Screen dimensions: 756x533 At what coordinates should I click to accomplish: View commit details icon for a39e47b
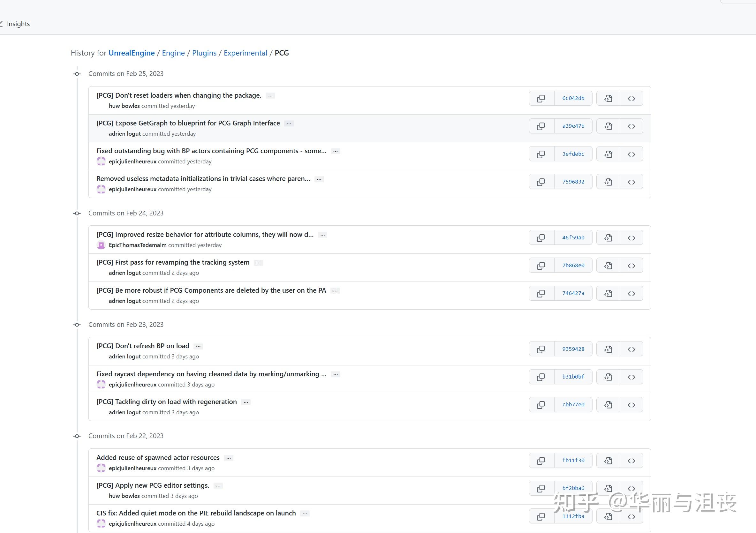[x=608, y=126]
